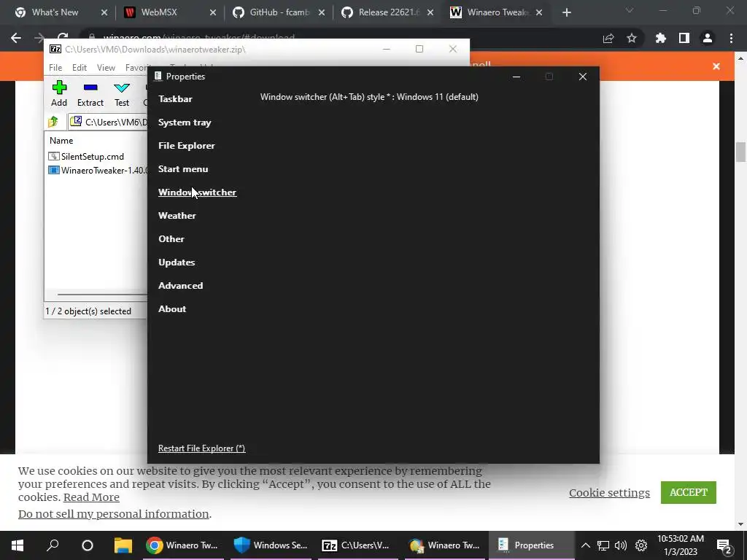Click the Test icon in 7-Zip
This screenshot has width=747, height=560.
point(122,93)
